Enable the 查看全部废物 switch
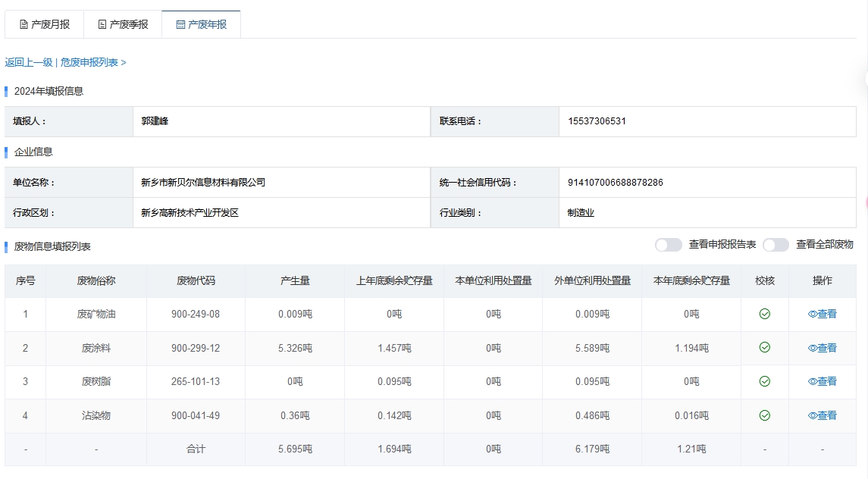 click(x=776, y=245)
